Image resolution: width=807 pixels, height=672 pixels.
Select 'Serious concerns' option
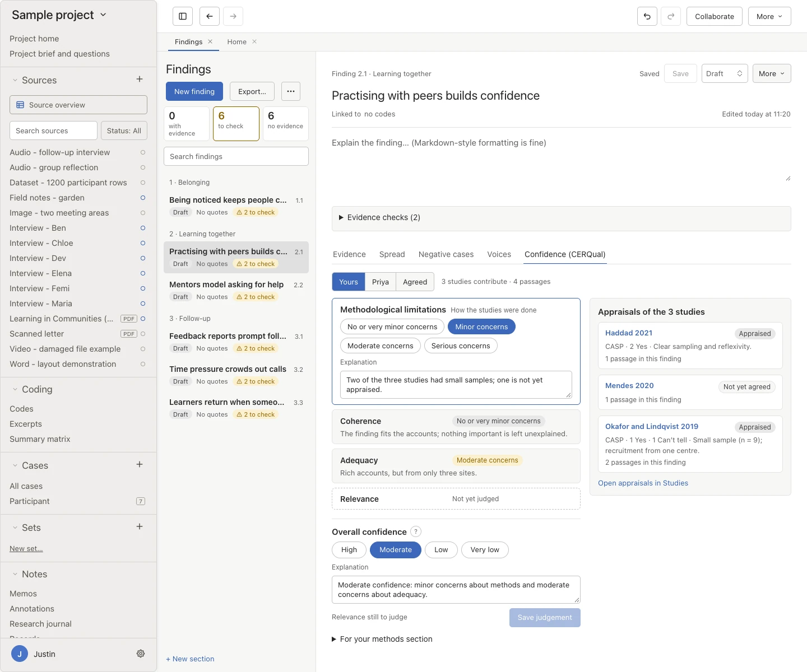click(461, 346)
